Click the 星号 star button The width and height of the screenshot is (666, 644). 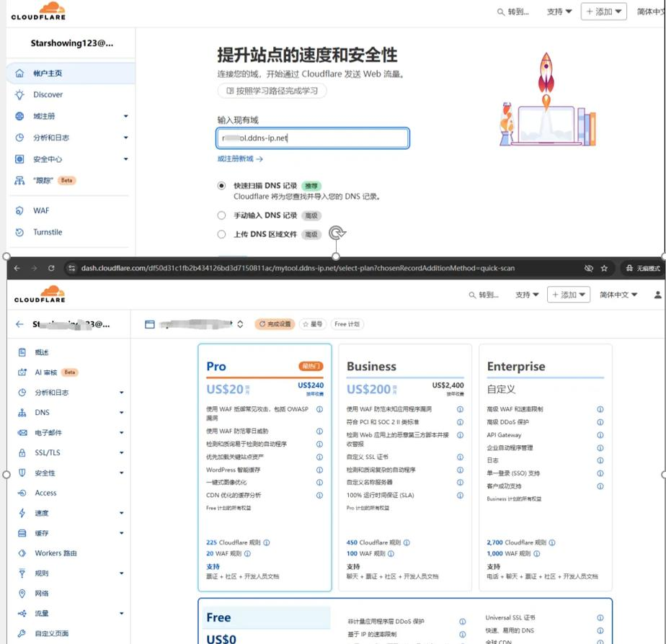click(x=313, y=324)
